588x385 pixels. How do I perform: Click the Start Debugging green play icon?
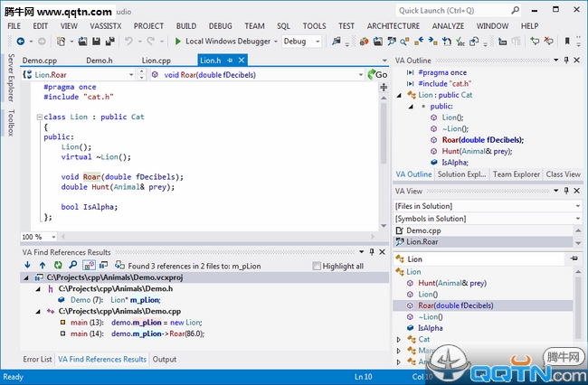click(x=178, y=42)
